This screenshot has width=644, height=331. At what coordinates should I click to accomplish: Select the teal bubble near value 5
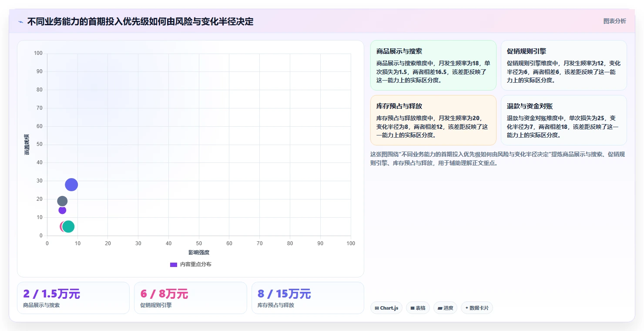[68, 226]
